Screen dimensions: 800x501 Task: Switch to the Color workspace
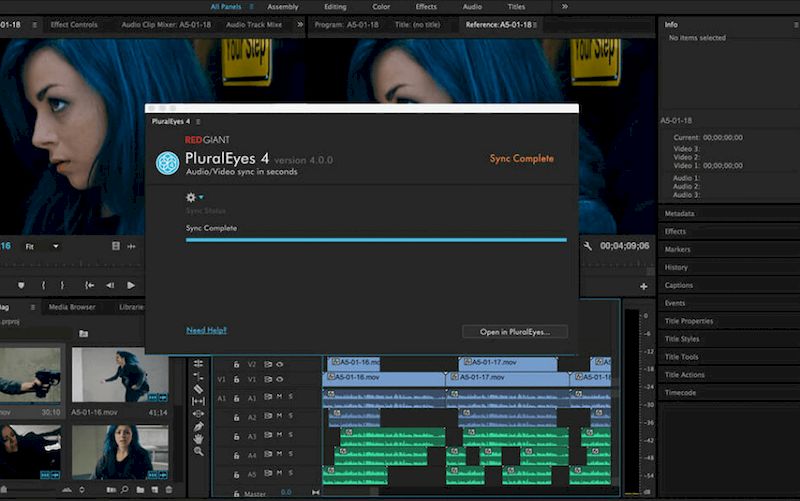pyautogui.click(x=381, y=7)
